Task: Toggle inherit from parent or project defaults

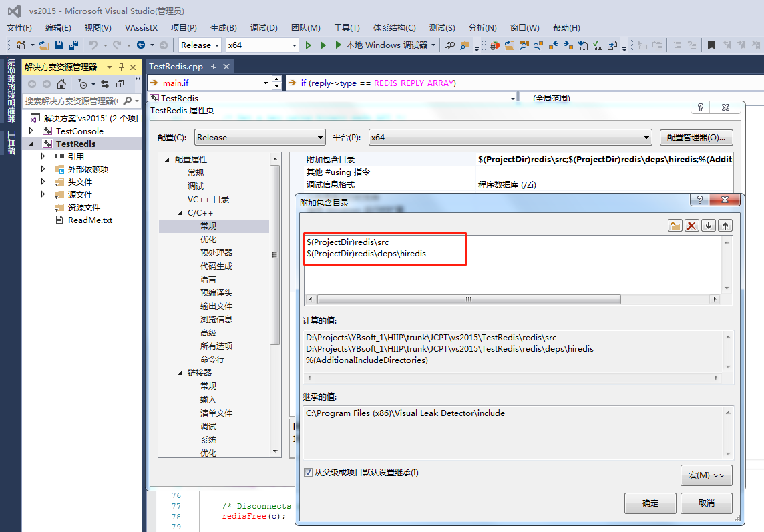Action: (308, 472)
